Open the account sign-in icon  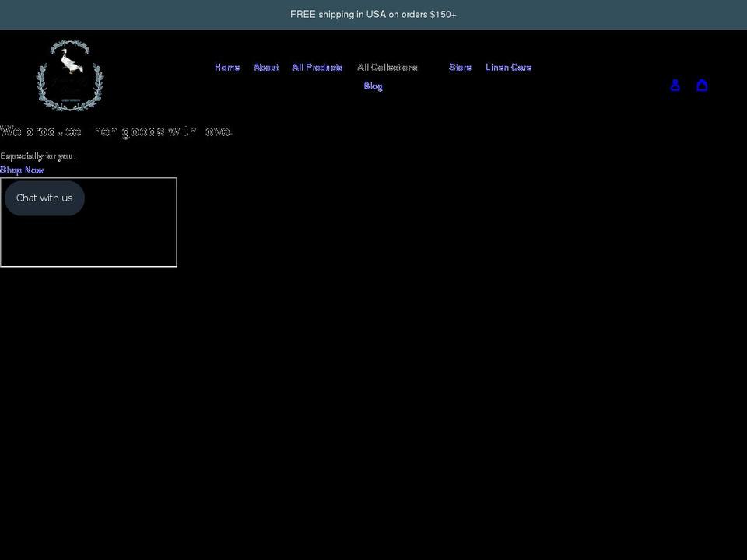coord(675,85)
